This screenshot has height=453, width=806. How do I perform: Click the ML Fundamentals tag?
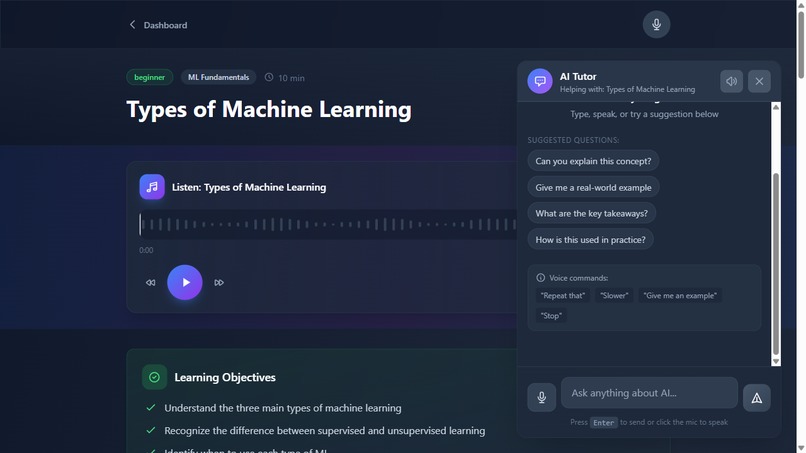pyautogui.click(x=218, y=77)
